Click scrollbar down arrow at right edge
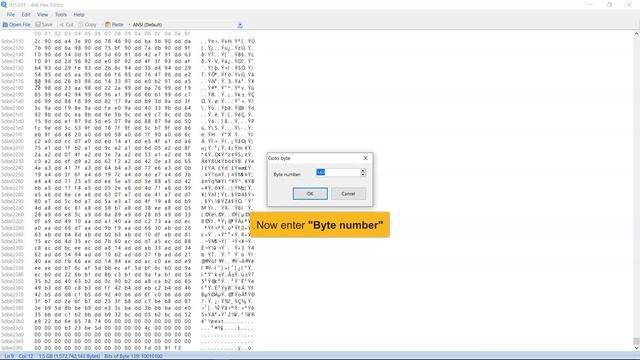Image resolution: width=640 pixels, height=360 pixels. point(636,348)
